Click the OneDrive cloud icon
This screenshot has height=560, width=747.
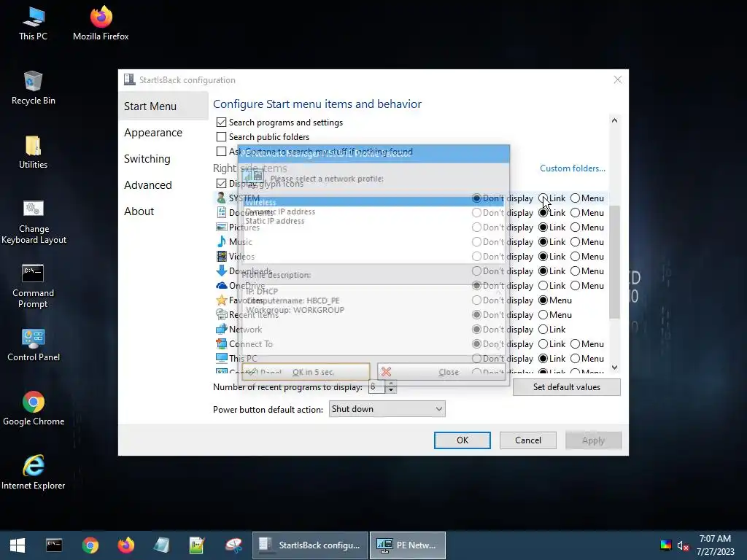[222, 286]
